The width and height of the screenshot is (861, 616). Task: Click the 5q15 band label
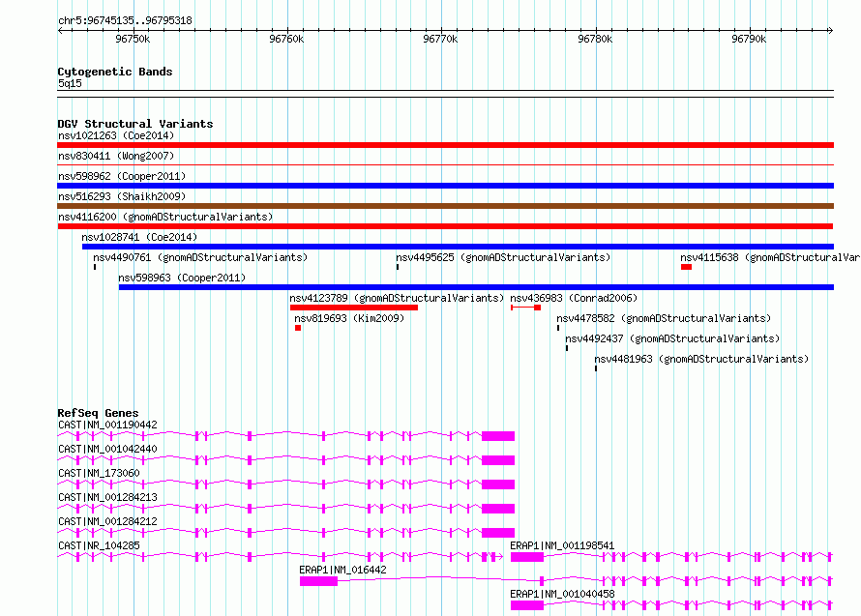click(x=70, y=83)
